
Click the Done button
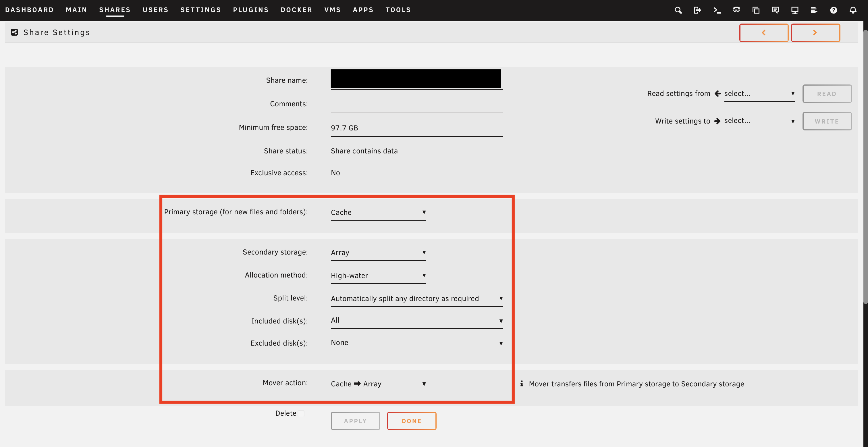point(411,421)
